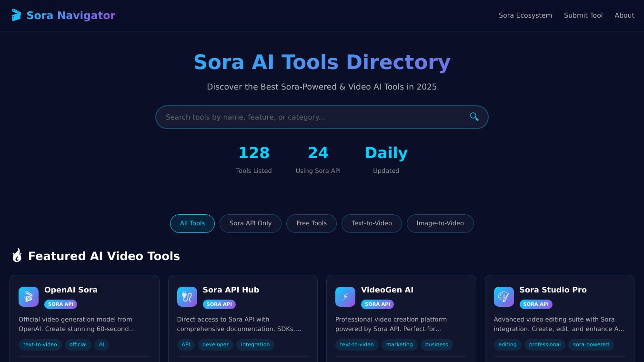Select the Text-to-Video filter
This screenshot has width=644, height=362.
click(x=372, y=223)
